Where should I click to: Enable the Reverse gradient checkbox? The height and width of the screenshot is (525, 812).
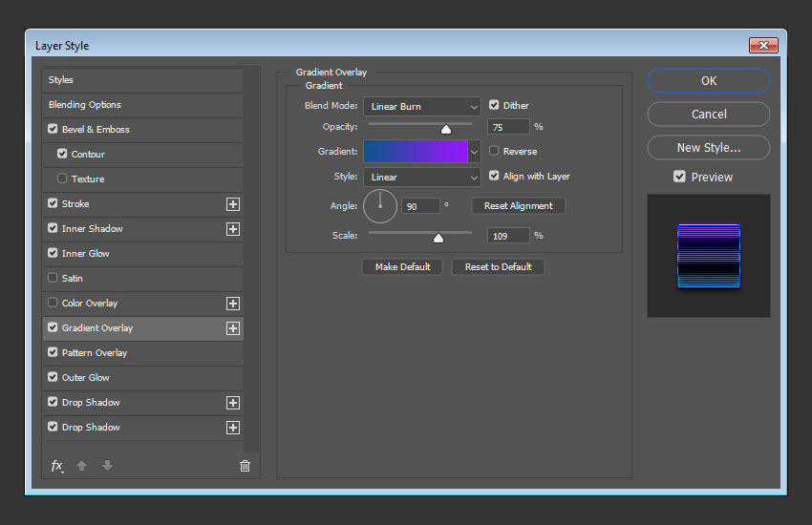494,151
